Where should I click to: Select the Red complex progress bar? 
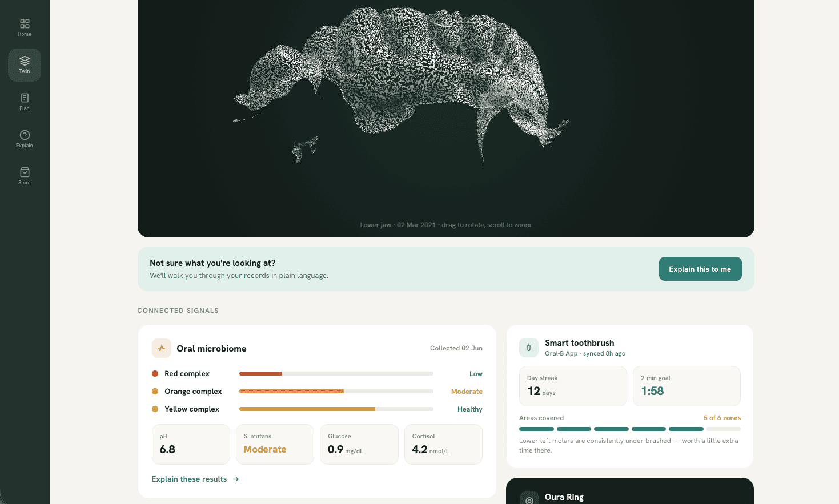[x=336, y=374]
